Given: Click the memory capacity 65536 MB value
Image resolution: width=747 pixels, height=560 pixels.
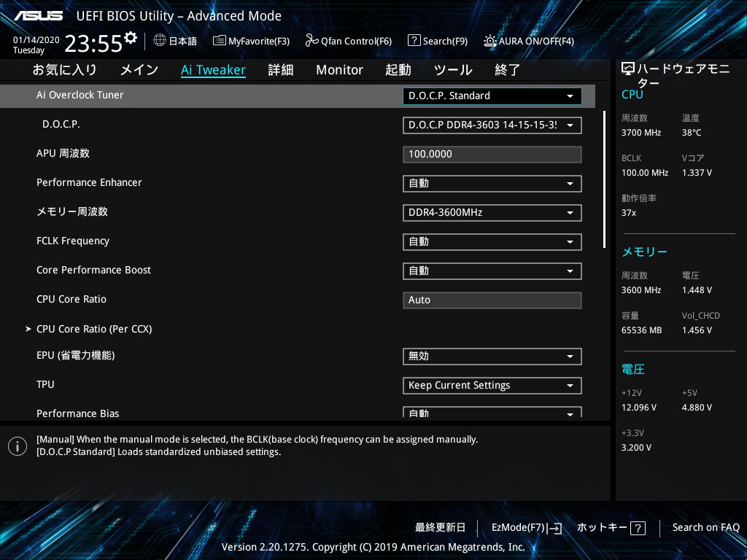Looking at the screenshot, I should click(x=642, y=330).
